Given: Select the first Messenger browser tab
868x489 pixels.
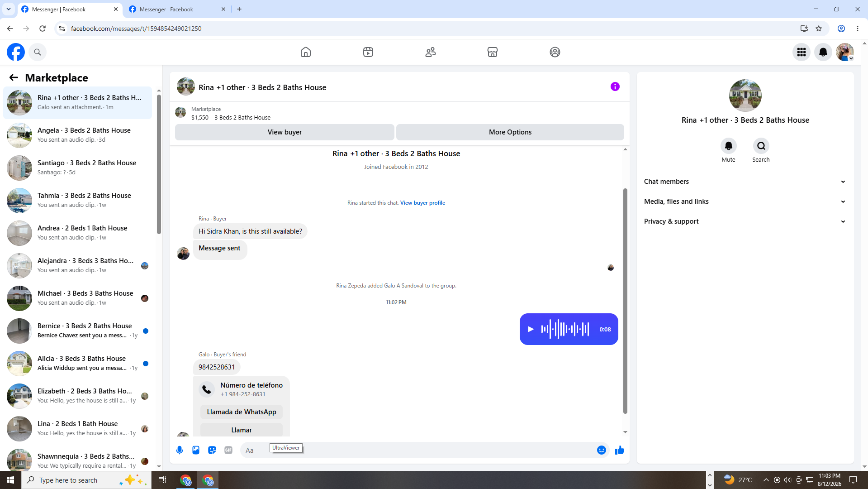Looking at the screenshot, I should 70,9.
